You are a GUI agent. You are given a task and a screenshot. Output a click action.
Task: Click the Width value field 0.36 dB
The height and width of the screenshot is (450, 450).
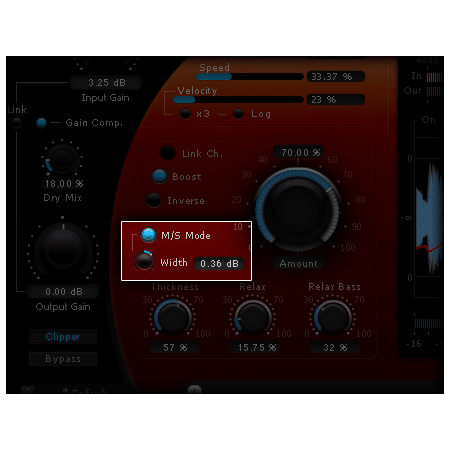[219, 264]
